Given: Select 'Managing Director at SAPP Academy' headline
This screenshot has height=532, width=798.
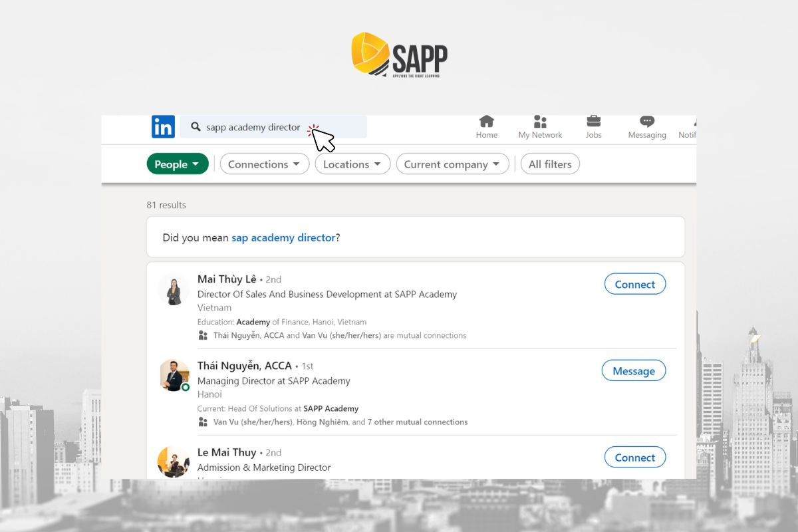Looking at the screenshot, I should pos(274,381).
